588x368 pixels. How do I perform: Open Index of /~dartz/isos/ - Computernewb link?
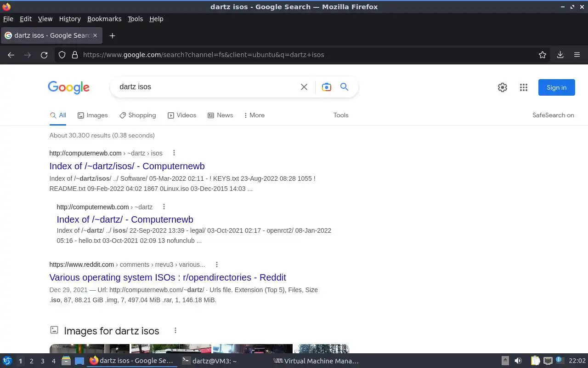[x=127, y=166]
